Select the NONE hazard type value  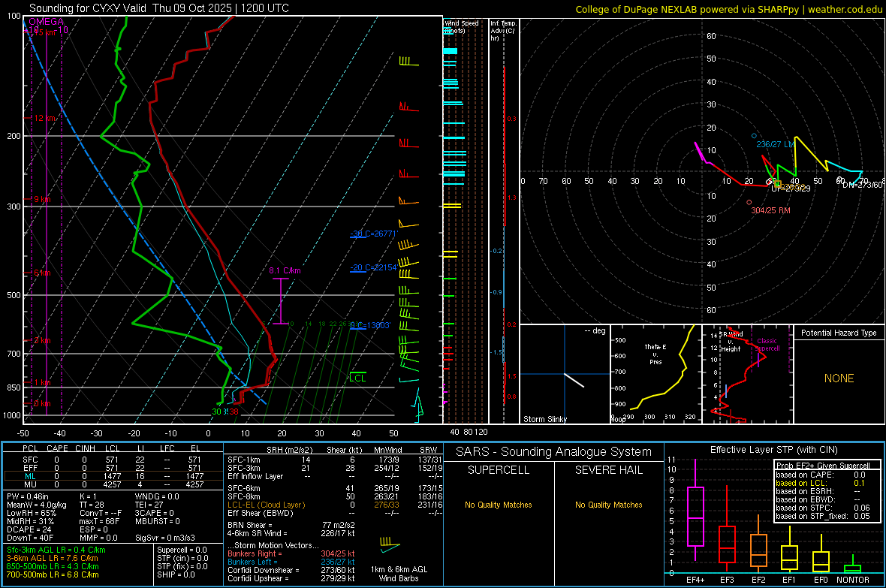pos(839,378)
